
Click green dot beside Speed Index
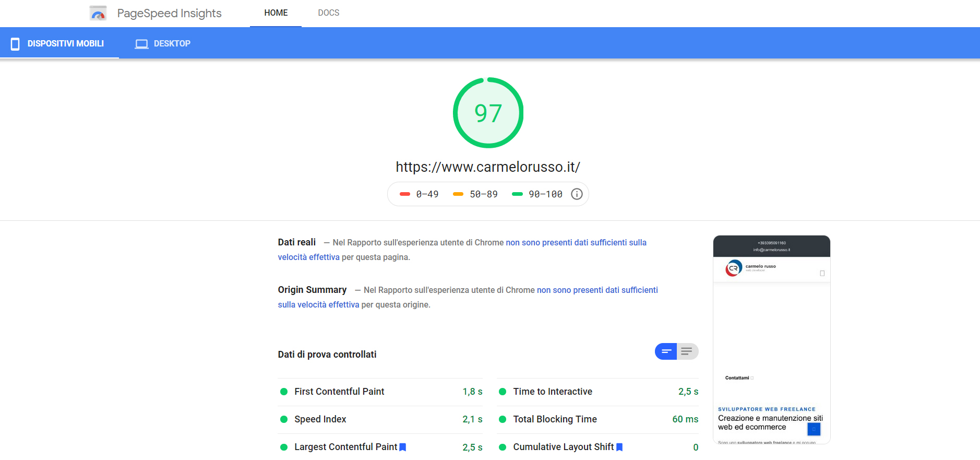tap(284, 419)
